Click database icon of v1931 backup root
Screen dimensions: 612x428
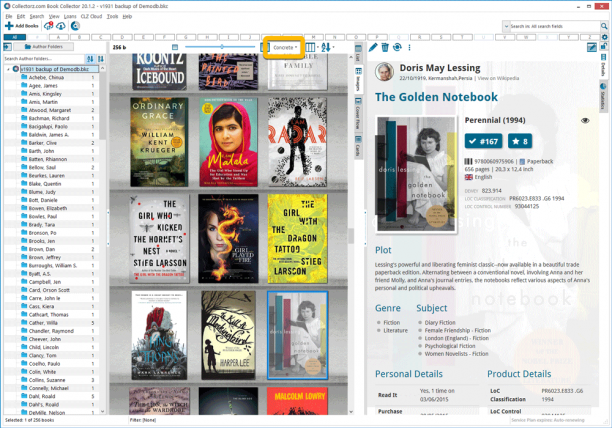coord(16,69)
